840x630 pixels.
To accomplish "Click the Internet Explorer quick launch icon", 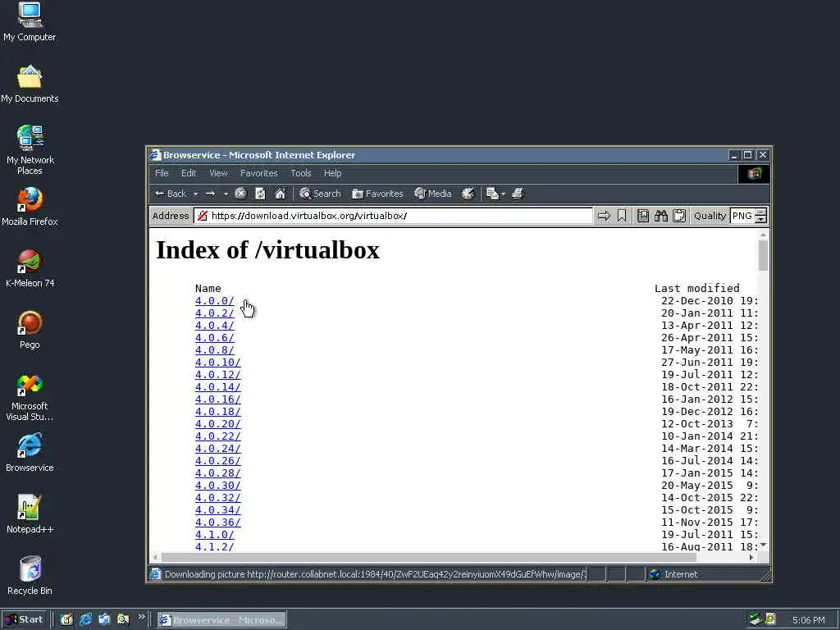I will [85, 620].
